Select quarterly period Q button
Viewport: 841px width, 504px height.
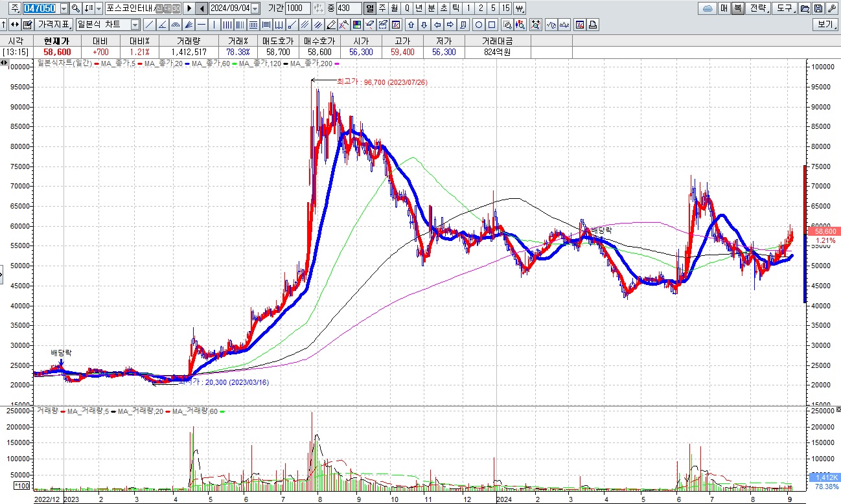tap(406, 8)
